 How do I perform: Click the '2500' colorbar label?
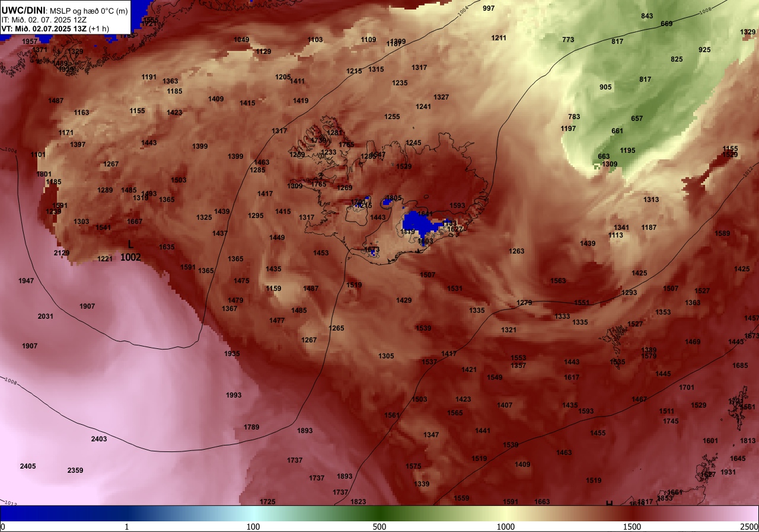click(x=750, y=527)
